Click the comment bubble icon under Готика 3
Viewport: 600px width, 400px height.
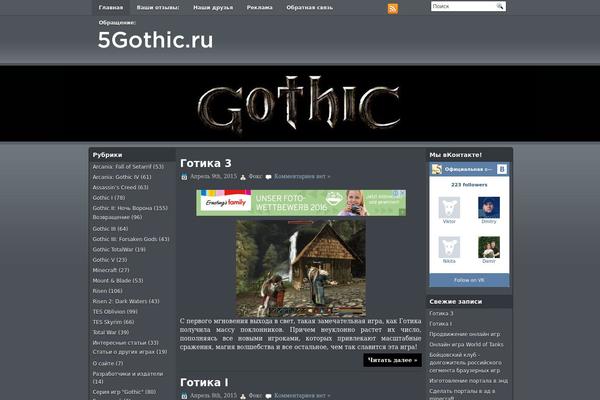tap(269, 177)
